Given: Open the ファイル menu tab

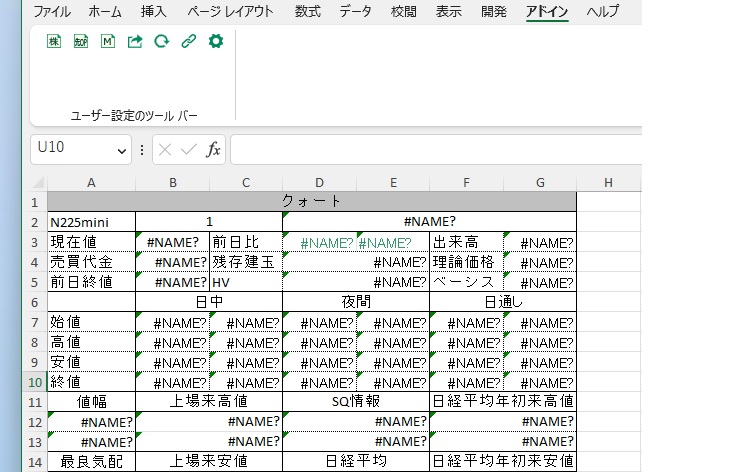Looking at the screenshot, I should (x=51, y=12).
